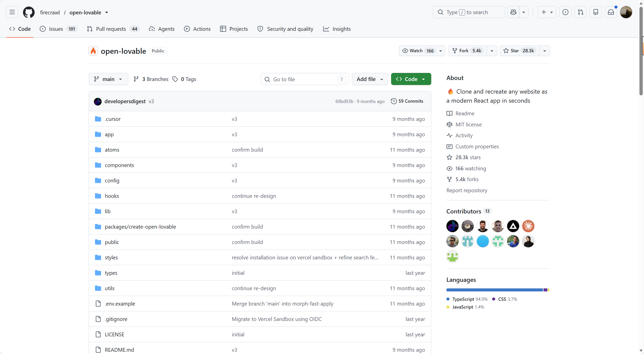Open the Copilot chat icon

coord(513,12)
